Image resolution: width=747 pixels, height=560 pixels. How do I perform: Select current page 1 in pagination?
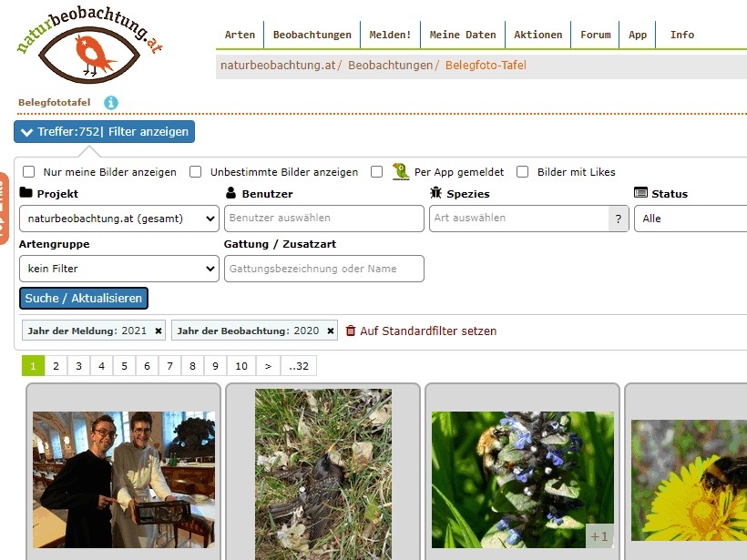33,366
